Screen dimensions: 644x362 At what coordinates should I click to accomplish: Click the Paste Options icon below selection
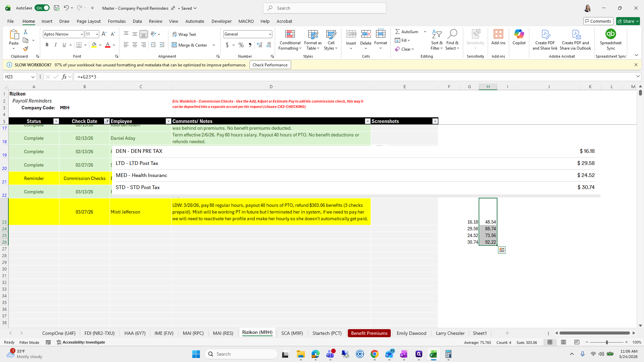point(501,250)
